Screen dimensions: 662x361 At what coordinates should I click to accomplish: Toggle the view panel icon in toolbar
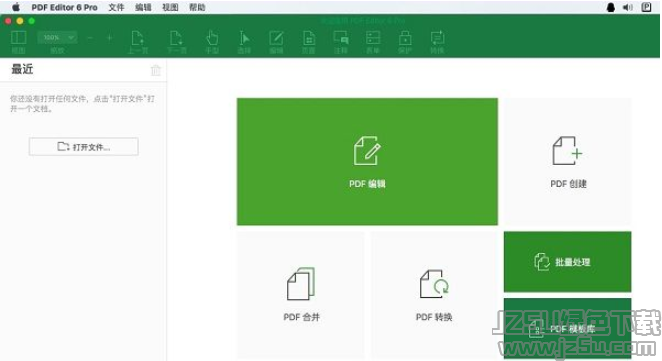[x=18, y=38]
